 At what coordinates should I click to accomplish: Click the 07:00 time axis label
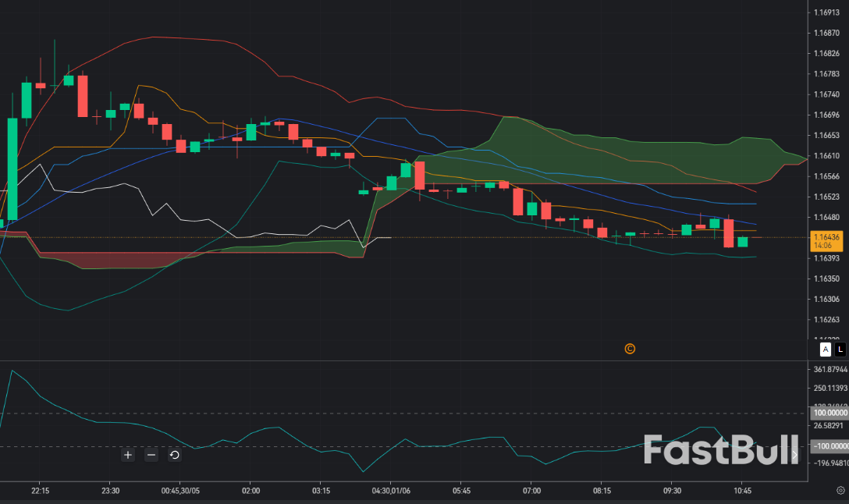click(531, 491)
